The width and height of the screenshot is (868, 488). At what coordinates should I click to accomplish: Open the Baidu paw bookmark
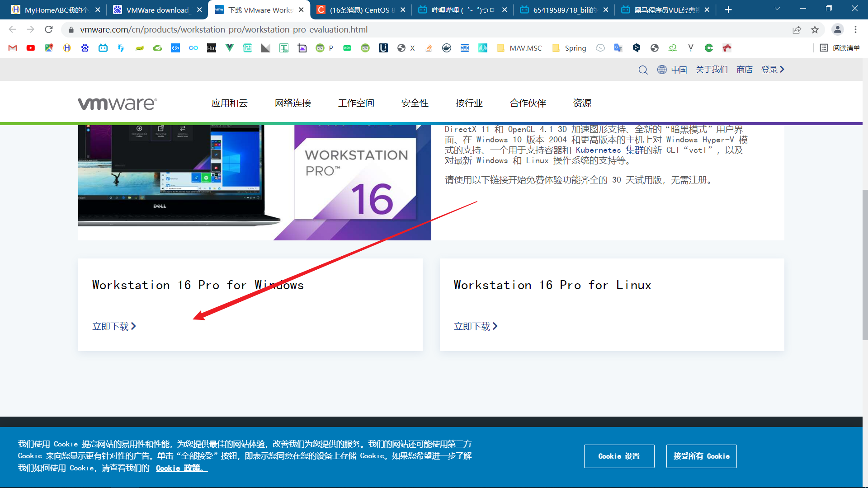(85, 48)
